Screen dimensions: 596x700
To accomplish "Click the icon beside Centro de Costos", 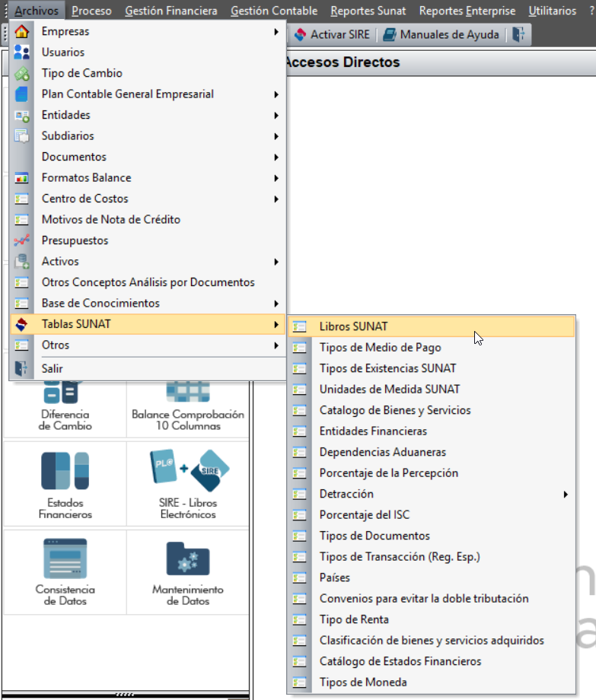I will [21, 199].
